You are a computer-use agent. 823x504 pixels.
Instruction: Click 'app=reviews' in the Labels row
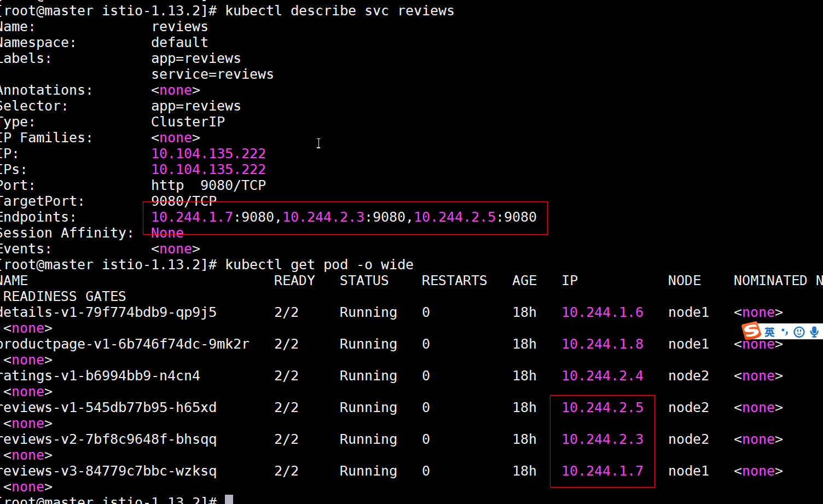click(x=196, y=59)
